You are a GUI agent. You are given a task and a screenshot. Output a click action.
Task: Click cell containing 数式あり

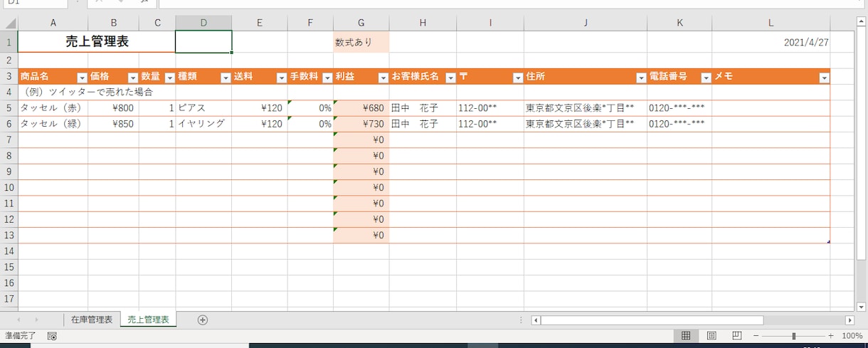click(x=361, y=42)
